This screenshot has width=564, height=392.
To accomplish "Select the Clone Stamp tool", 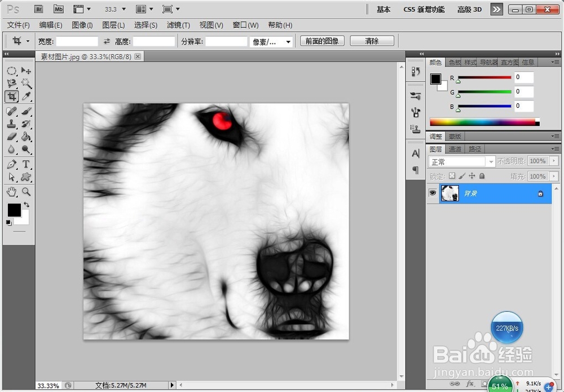I will (x=11, y=124).
